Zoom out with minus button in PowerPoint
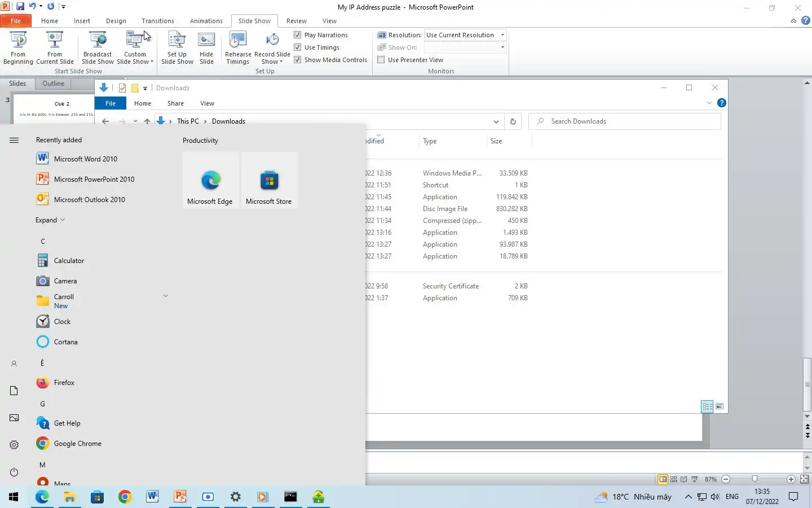The image size is (812, 508). pos(726,479)
